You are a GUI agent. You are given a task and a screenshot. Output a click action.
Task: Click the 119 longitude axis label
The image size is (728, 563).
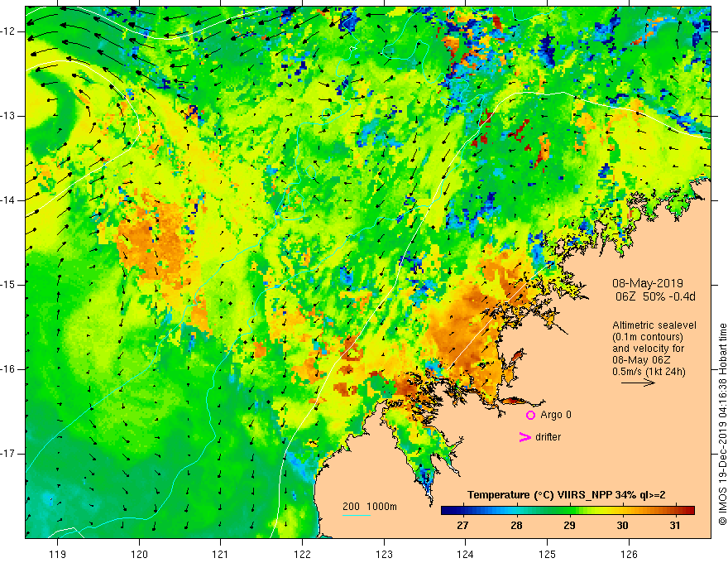pyautogui.click(x=58, y=554)
